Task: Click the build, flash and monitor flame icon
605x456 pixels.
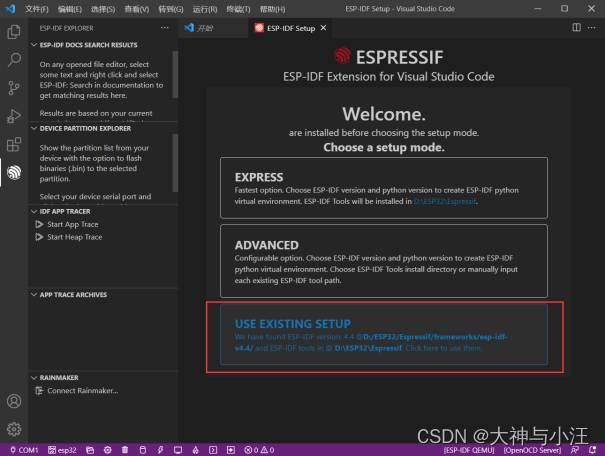Action: coord(196,450)
